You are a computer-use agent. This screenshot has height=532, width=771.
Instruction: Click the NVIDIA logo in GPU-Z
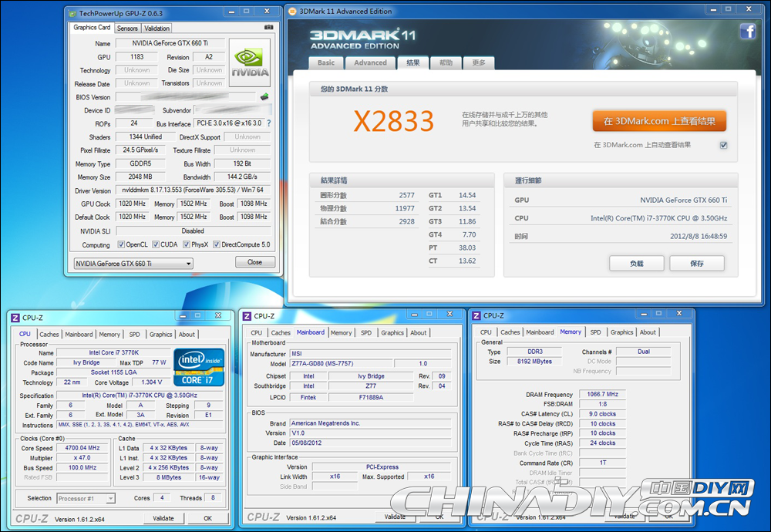click(x=250, y=62)
